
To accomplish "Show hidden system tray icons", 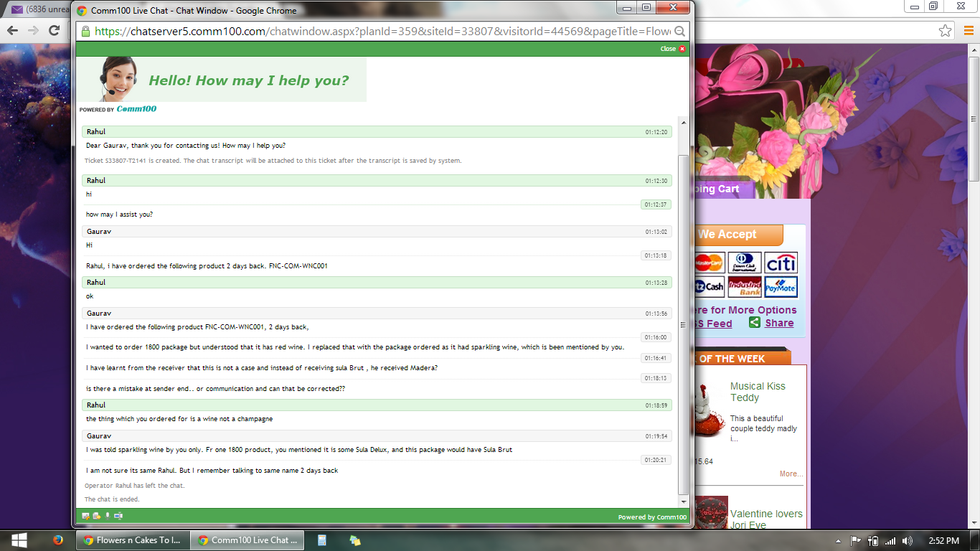I will click(838, 541).
